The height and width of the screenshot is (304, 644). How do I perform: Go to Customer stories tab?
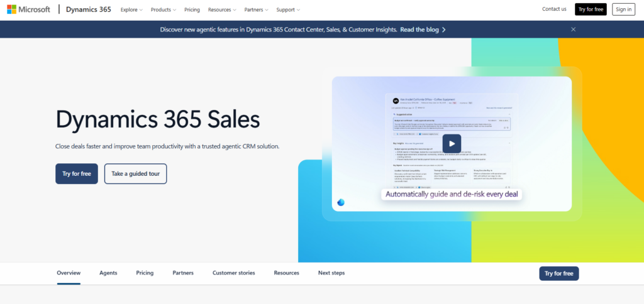(x=234, y=273)
